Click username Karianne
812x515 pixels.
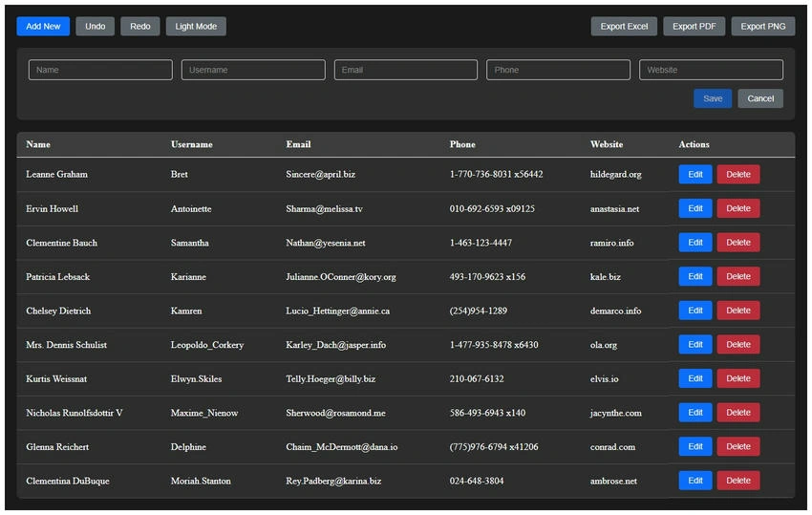point(188,277)
